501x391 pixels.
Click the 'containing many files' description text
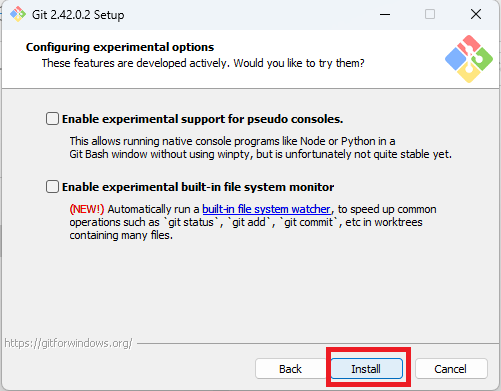121,235
